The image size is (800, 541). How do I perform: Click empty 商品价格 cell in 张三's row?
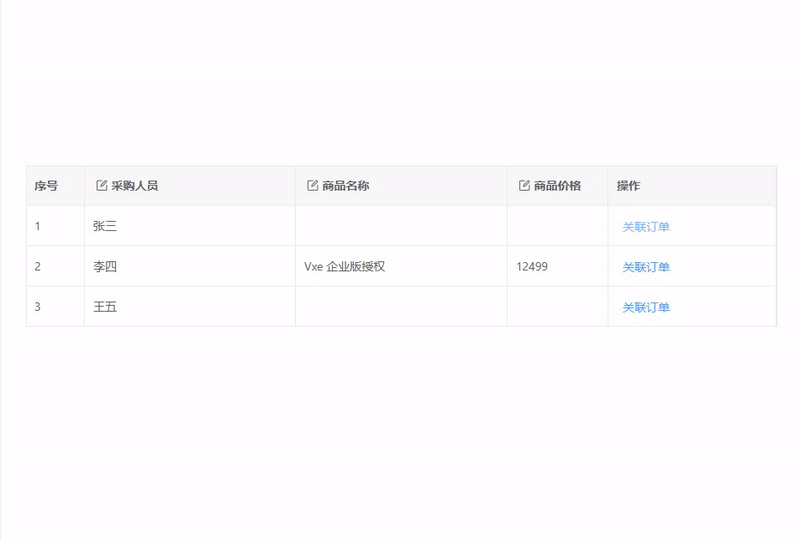point(557,226)
